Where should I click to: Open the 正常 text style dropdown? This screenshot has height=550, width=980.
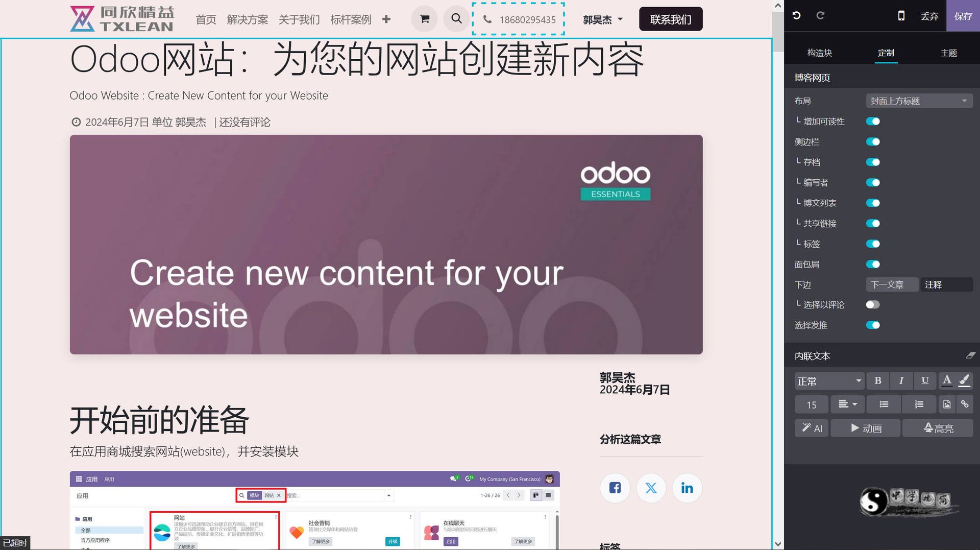829,381
